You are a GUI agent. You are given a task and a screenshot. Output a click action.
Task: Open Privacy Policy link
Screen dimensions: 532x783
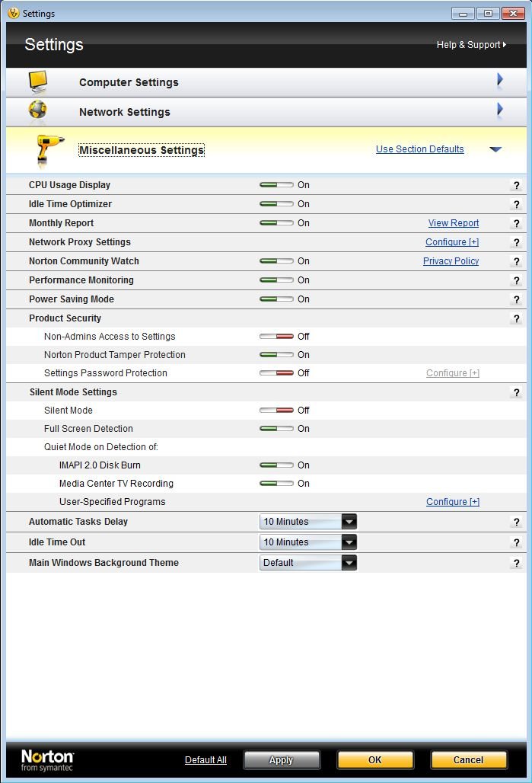451,260
